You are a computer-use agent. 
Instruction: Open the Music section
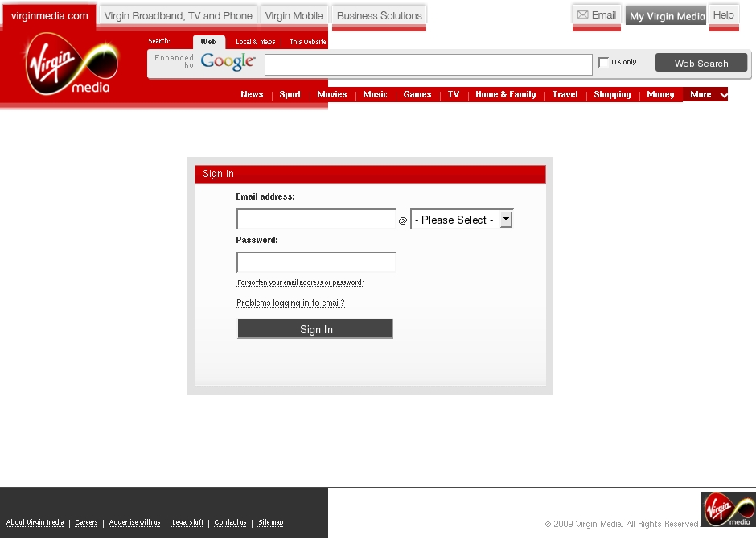(375, 94)
